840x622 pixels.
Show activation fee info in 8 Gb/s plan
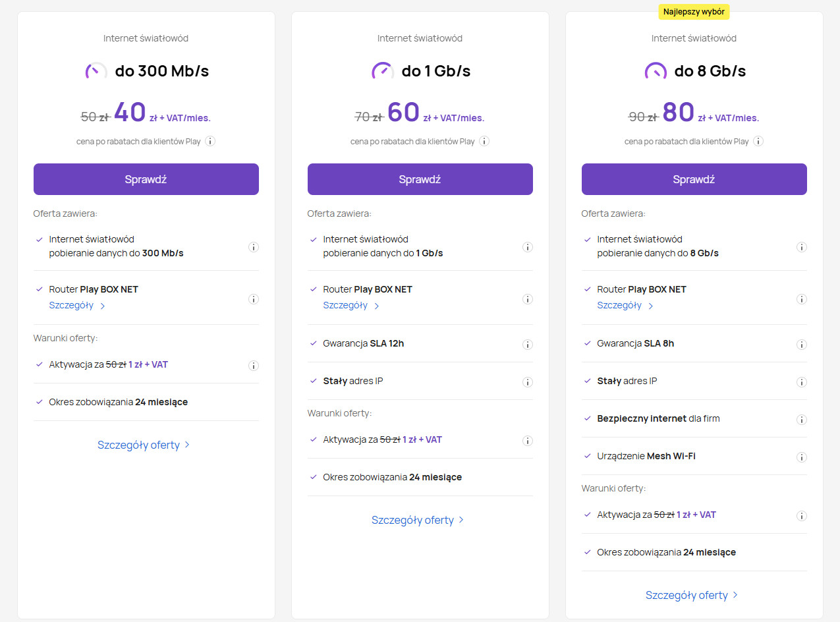click(x=801, y=515)
